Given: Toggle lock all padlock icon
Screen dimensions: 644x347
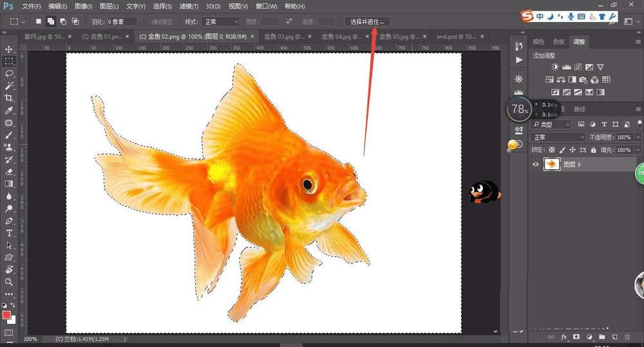Looking at the screenshot, I should 593,150.
